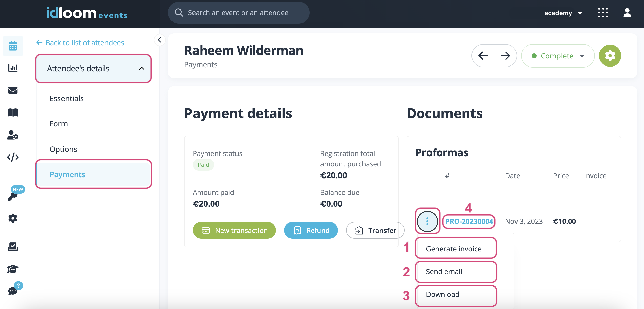This screenshot has height=309, width=644.
Task: Open the user profile icon
Action: [627, 13]
